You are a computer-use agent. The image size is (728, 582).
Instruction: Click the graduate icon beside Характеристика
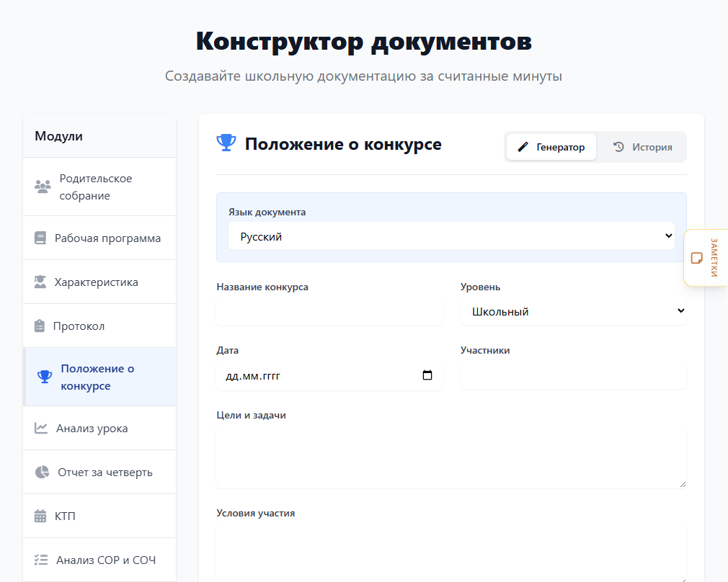point(40,282)
